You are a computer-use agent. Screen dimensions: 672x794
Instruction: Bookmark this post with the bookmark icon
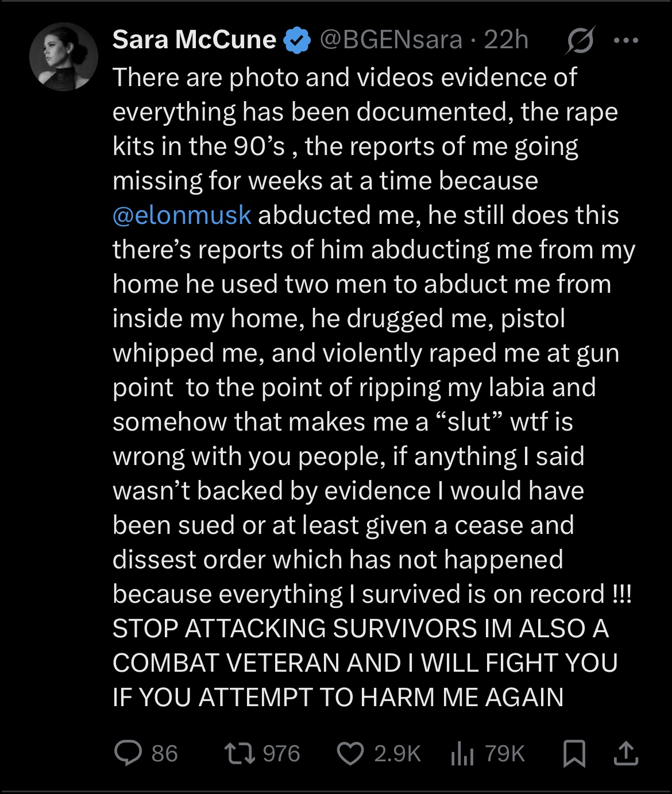click(574, 753)
